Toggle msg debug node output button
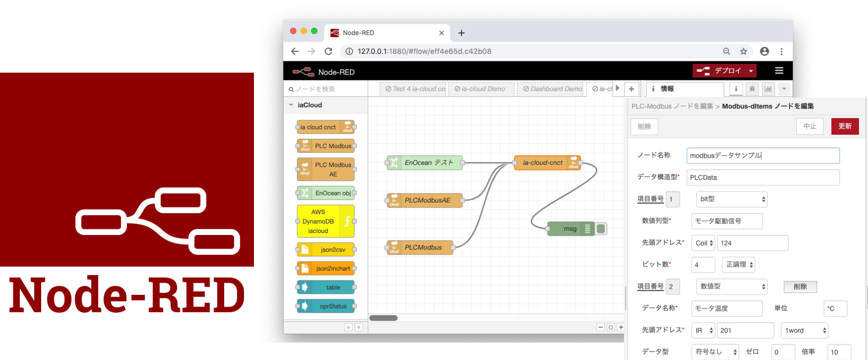 pyautogui.click(x=601, y=229)
